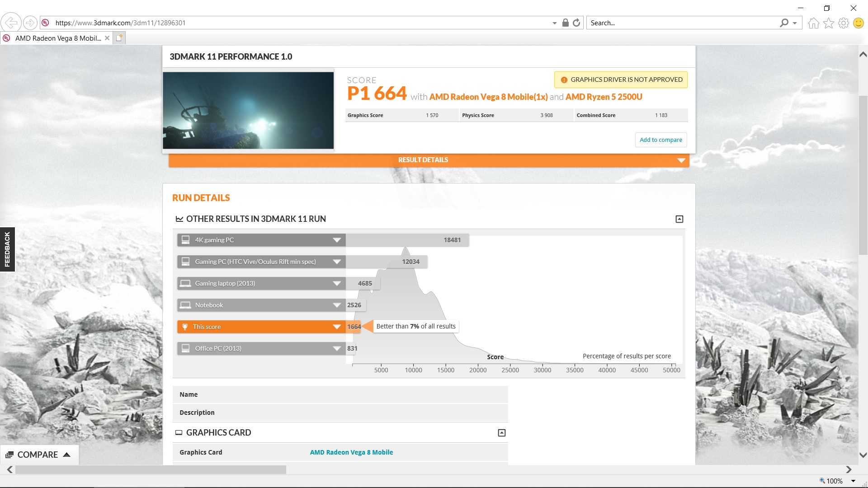Expand the Gaming laptop (2013) dropdown
This screenshot has width=868, height=488.
tap(336, 283)
